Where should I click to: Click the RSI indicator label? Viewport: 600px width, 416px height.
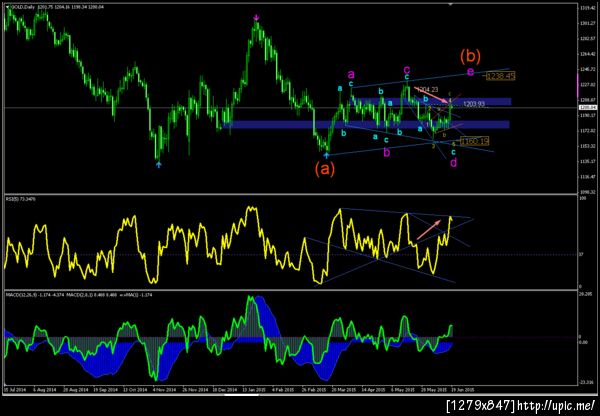pyautogui.click(x=20, y=199)
